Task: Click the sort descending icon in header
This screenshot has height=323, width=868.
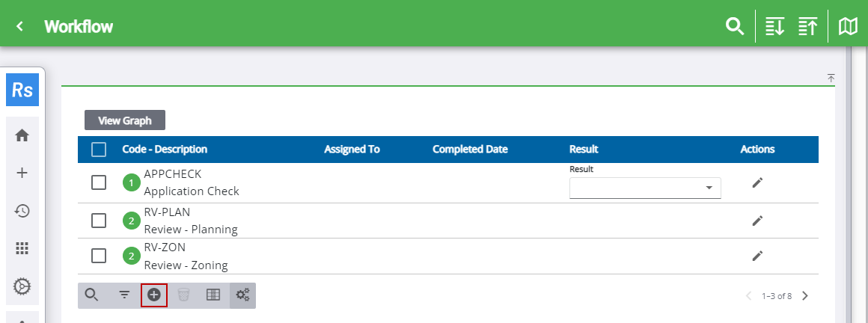Action: click(774, 27)
